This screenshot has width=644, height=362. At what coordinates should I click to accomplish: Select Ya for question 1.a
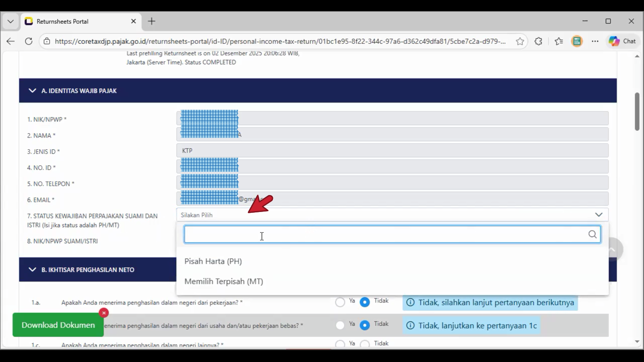tap(340, 302)
